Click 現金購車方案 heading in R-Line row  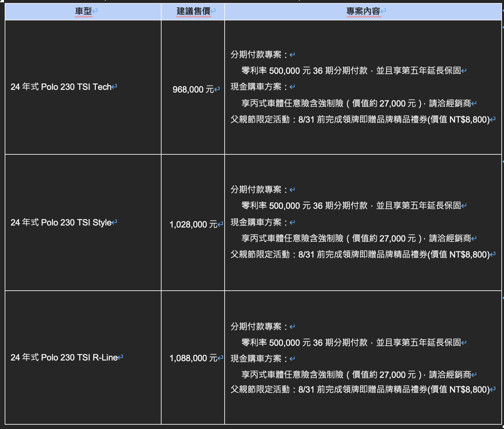pyautogui.click(x=256, y=359)
